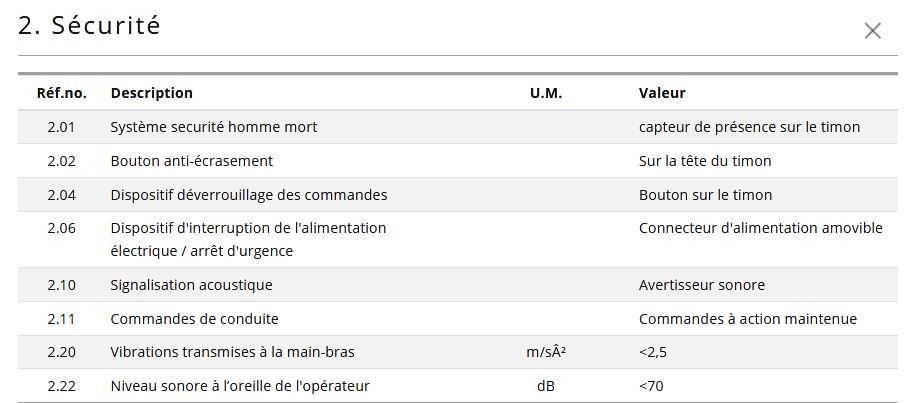Click the "Avertisseur sonore" value
911x403 pixels.
(702, 285)
